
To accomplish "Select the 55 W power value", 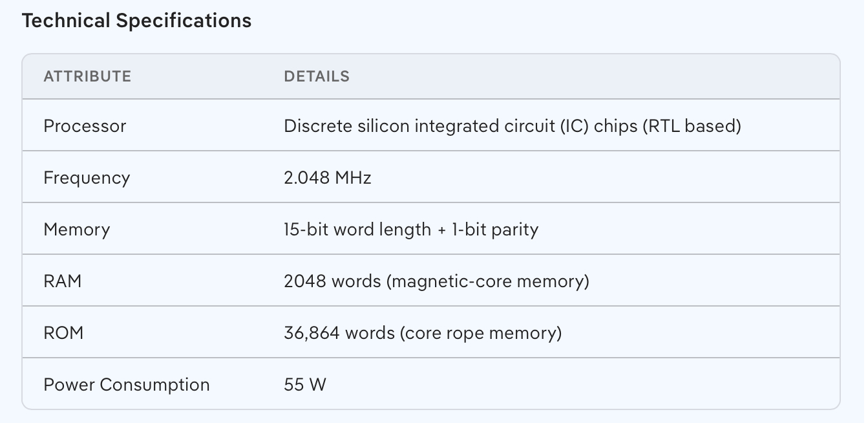I will (x=305, y=384).
